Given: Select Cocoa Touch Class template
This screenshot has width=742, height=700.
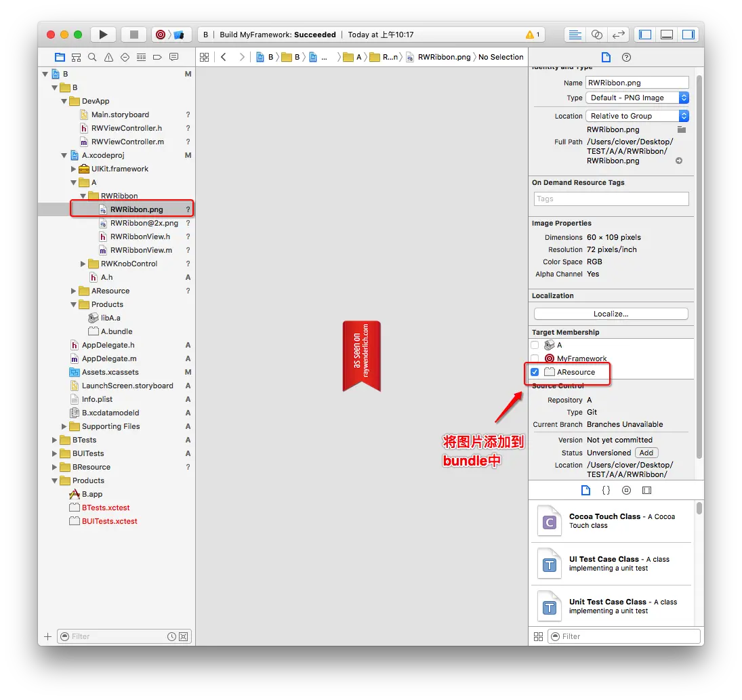Looking at the screenshot, I should coord(611,521).
